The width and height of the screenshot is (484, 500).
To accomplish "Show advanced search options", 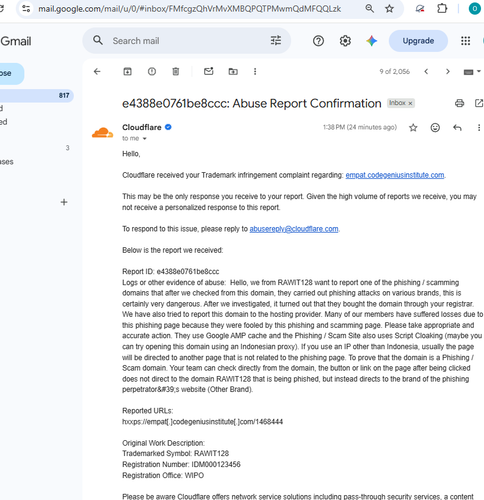I will pyautogui.click(x=276, y=41).
